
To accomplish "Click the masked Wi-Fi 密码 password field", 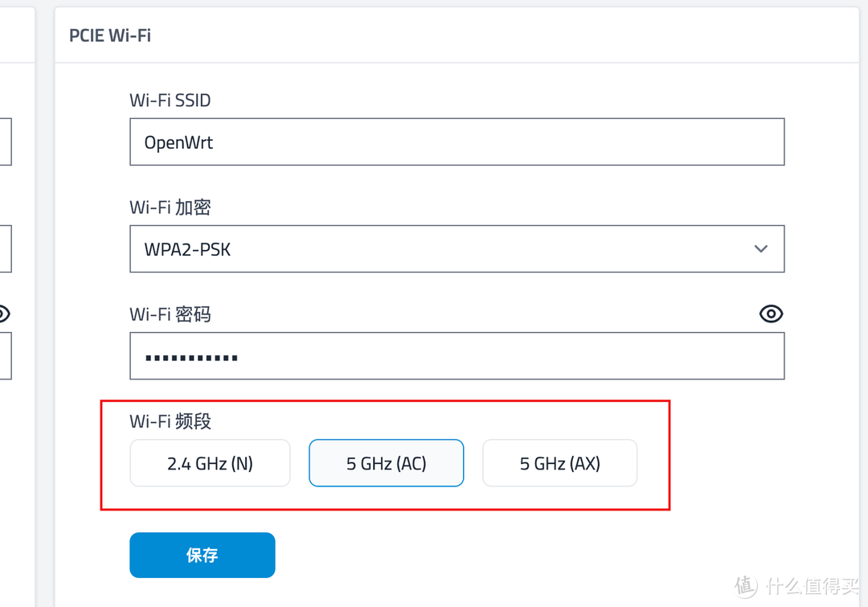I will pyautogui.click(x=457, y=355).
